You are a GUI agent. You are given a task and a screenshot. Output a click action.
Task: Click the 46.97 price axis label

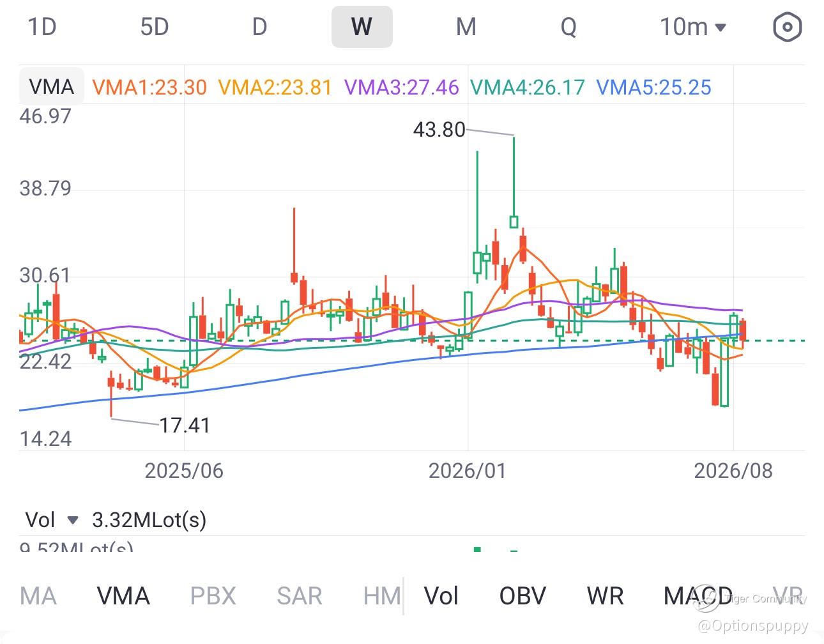[x=45, y=116]
